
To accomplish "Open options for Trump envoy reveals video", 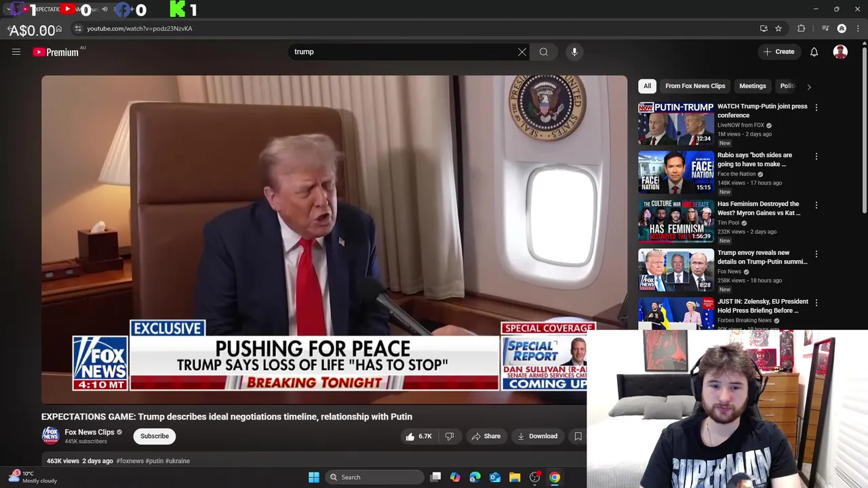I will click(x=816, y=253).
